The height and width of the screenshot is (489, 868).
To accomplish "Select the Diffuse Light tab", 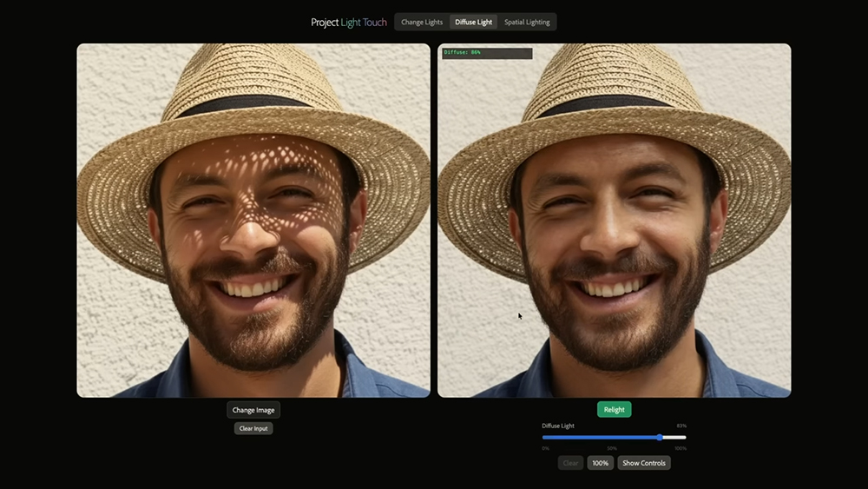I will pos(474,23).
